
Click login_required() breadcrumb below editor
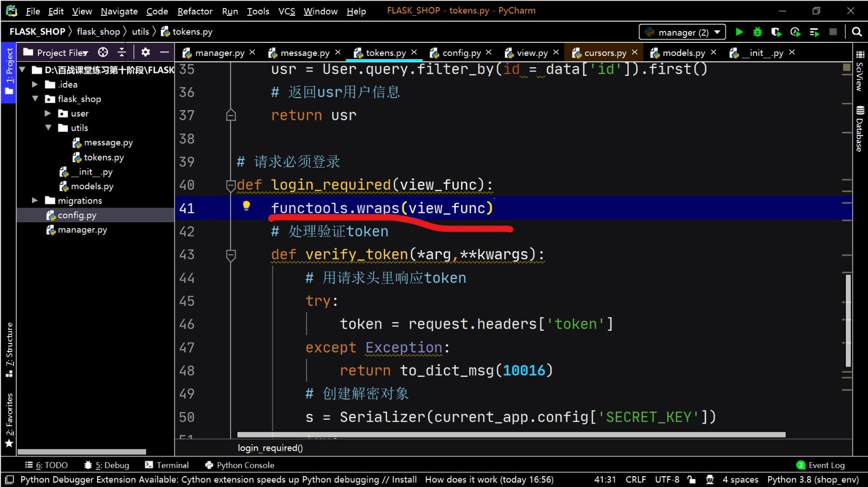[x=270, y=448]
